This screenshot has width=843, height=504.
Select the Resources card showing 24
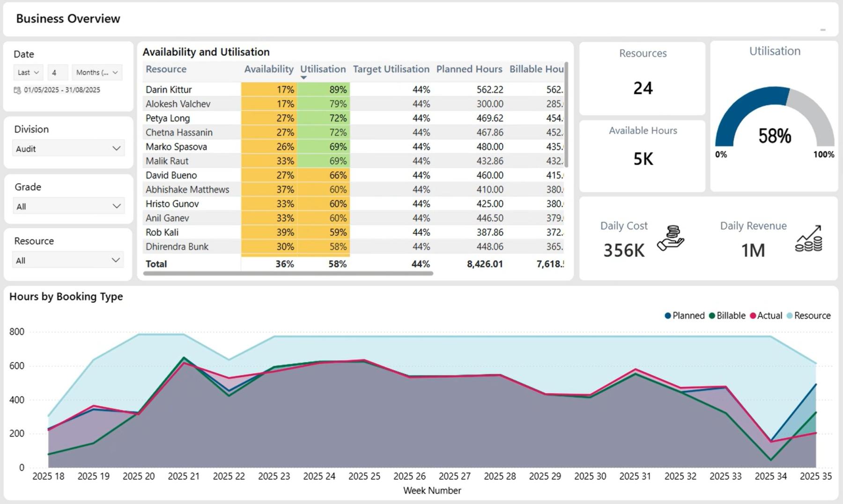[642, 80]
